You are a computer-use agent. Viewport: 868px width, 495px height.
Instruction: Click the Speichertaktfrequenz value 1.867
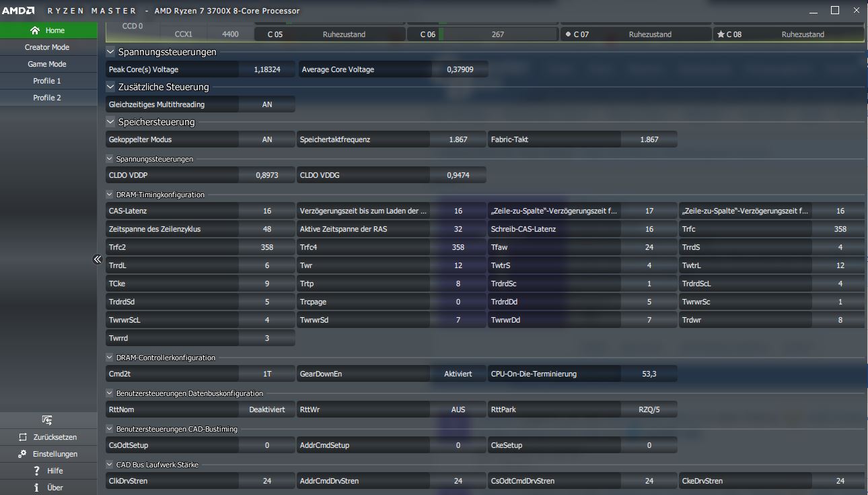tap(458, 139)
